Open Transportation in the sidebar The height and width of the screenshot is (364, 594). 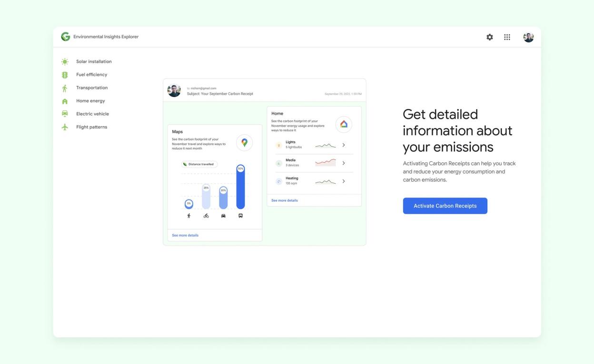click(92, 88)
